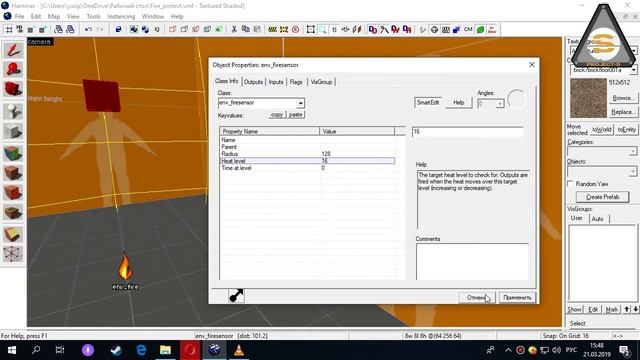
Task: Switch to the Inputs tab
Action: click(276, 82)
